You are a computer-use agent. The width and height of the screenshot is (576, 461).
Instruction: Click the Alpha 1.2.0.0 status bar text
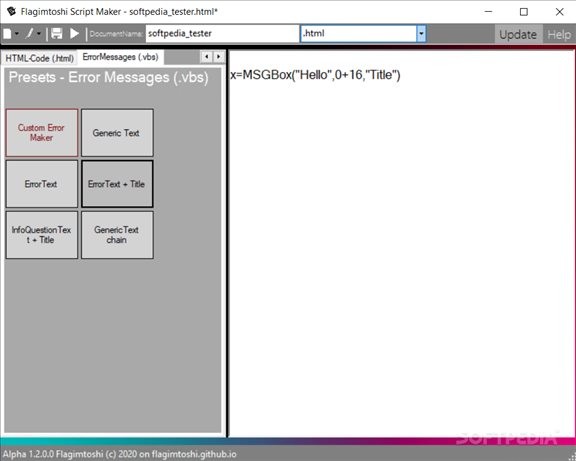pyautogui.click(x=119, y=454)
